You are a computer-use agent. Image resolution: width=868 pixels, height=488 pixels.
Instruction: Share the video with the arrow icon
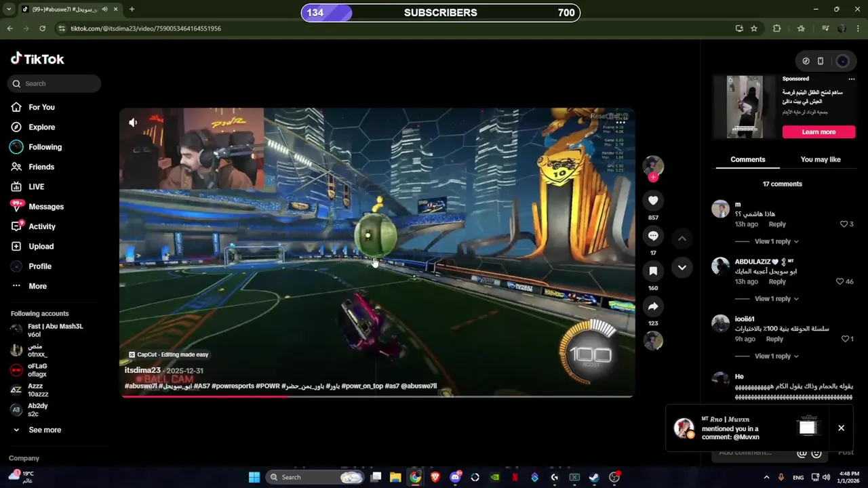653,306
